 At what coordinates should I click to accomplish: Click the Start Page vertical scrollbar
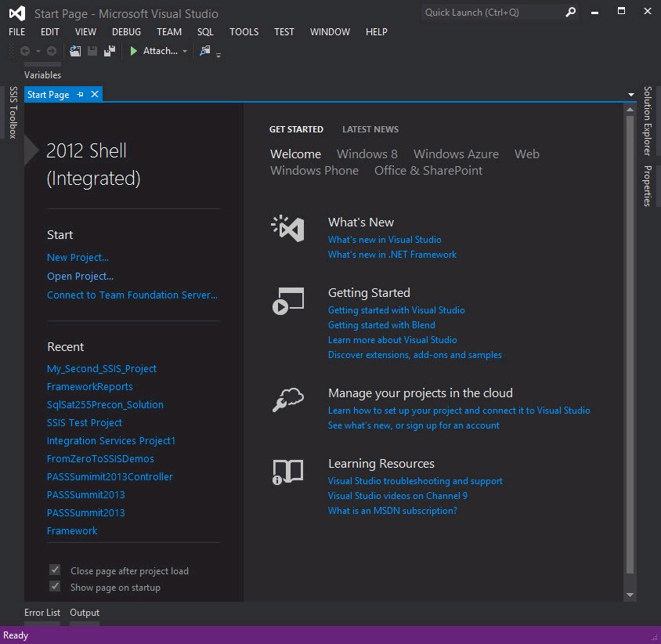click(x=630, y=345)
